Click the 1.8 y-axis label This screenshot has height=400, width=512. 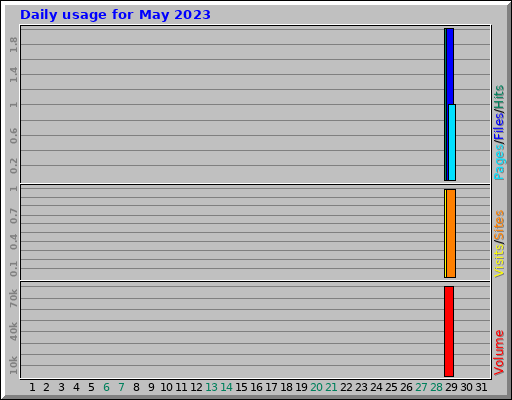click(x=13, y=45)
